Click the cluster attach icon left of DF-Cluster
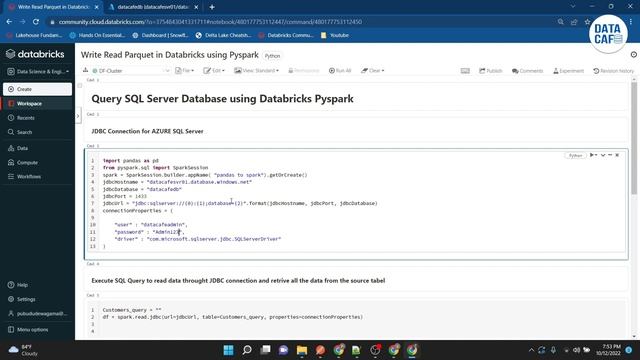Image resolution: width=640 pixels, height=360 pixels. 85,70
